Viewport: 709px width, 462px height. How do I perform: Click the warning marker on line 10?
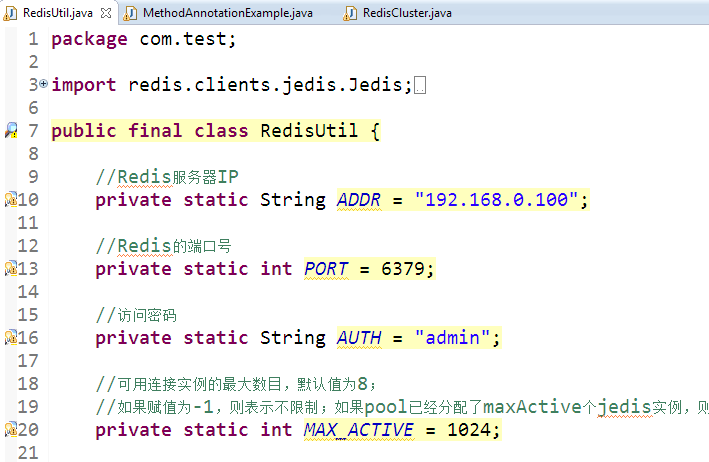tap(10, 199)
